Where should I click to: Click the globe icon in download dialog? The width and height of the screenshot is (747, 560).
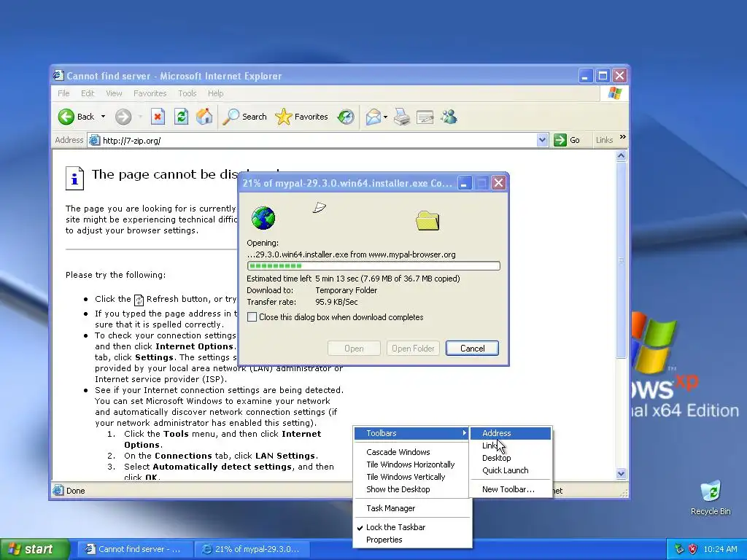[x=263, y=218]
